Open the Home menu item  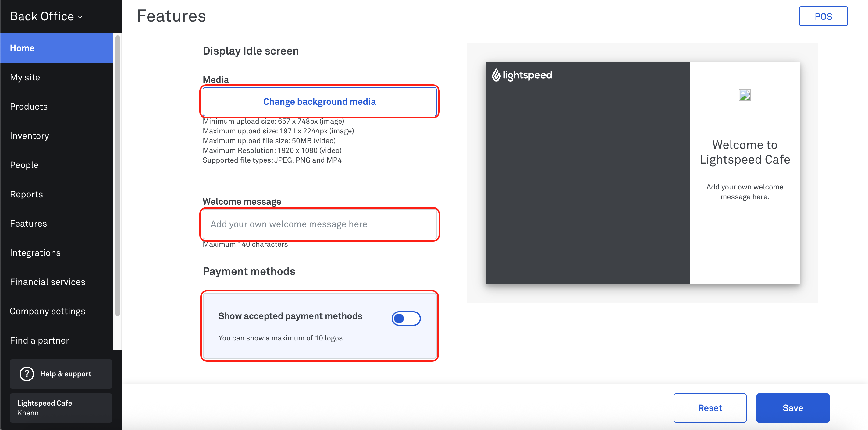(x=56, y=48)
